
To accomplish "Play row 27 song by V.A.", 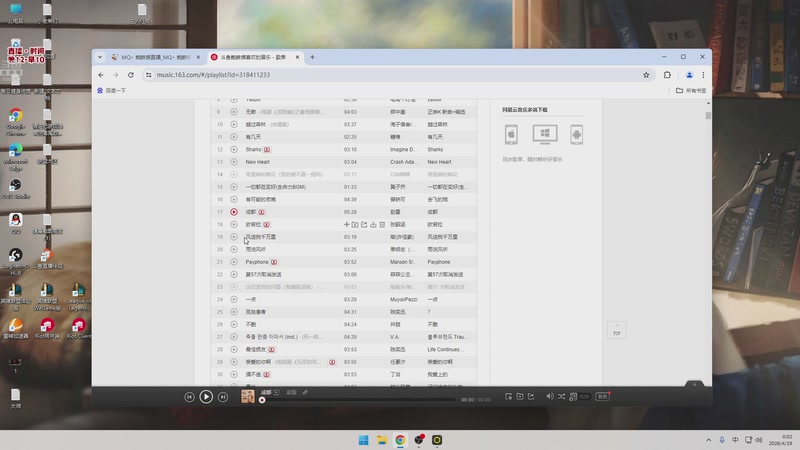I will click(234, 337).
